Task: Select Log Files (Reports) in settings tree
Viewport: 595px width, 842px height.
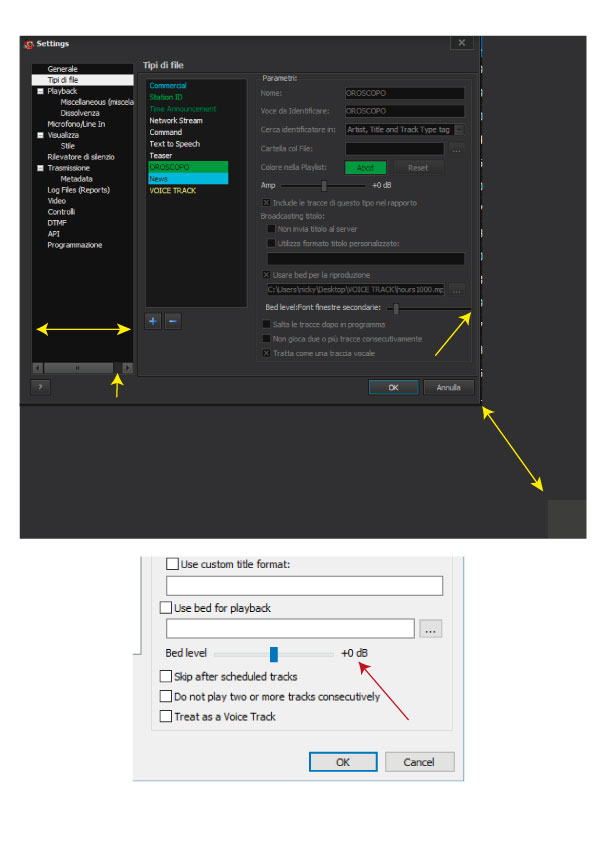Action: pyautogui.click(x=78, y=190)
